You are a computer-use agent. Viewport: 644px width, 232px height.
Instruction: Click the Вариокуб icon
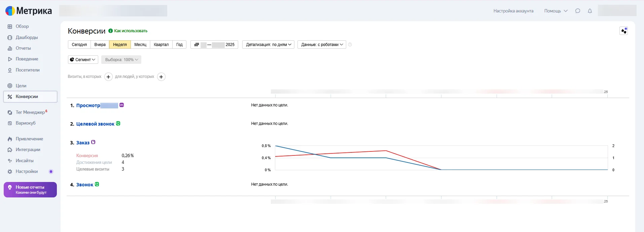(10, 123)
